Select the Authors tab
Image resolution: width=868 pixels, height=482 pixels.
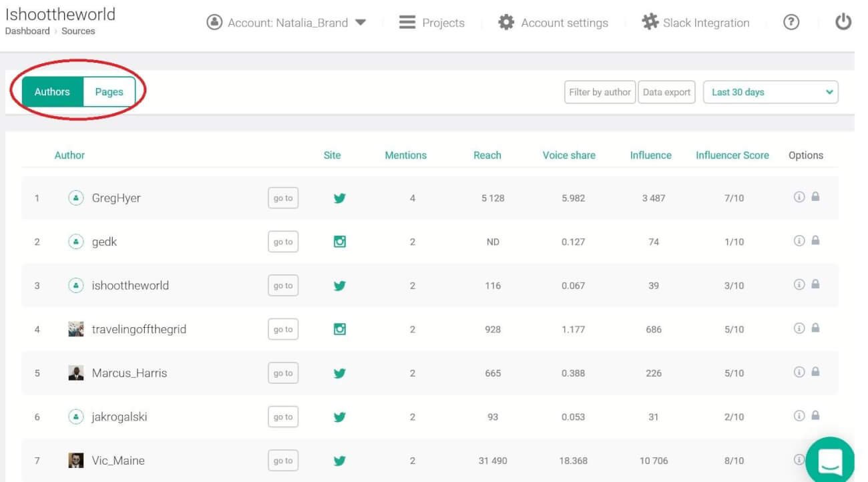click(x=52, y=92)
